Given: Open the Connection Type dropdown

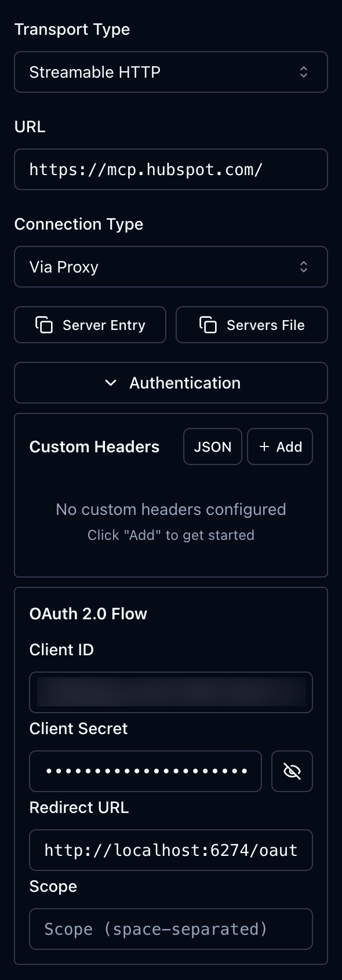Looking at the screenshot, I should pos(171,267).
